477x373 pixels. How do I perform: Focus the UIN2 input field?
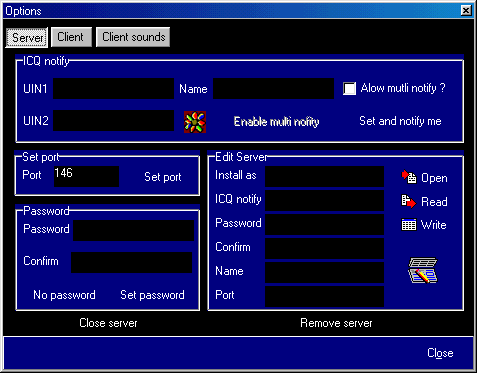click(x=113, y=120)
